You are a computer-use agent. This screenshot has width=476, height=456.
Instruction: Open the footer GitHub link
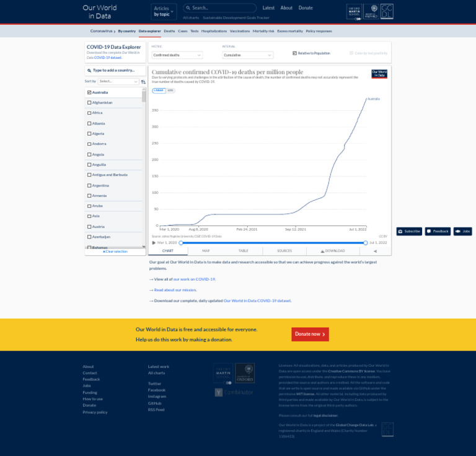[154, 403]
